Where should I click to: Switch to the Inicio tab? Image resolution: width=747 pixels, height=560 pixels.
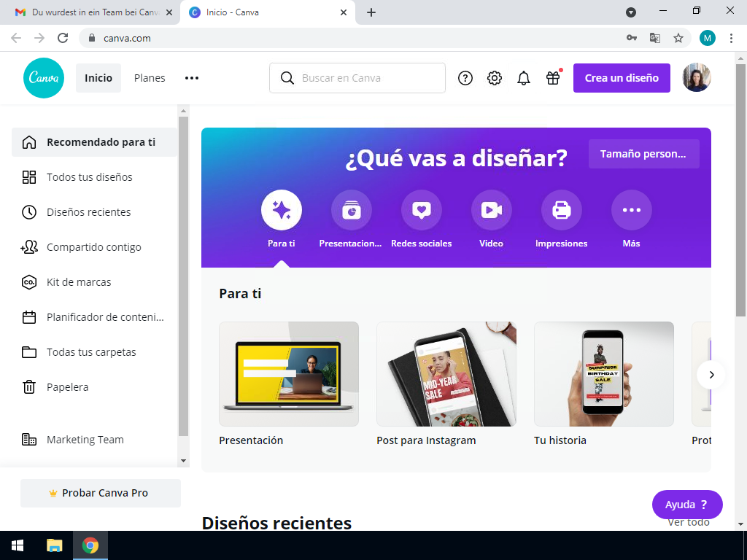(267, 12)
